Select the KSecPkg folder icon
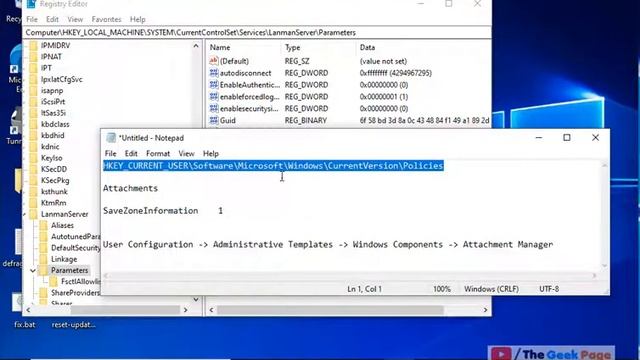This screenshot has height=360, width=640. pyautogui.click(x=33, y=180)
